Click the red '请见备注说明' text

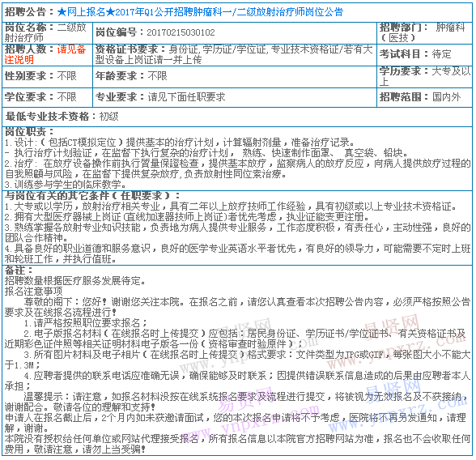[45, 54]
